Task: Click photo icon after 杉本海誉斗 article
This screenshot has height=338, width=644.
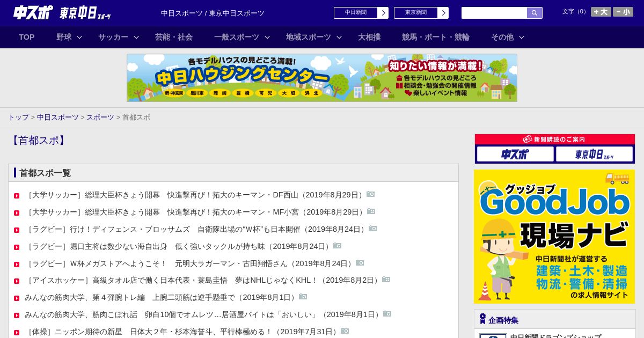Action: pyautogui.click(x=345, y=331)
